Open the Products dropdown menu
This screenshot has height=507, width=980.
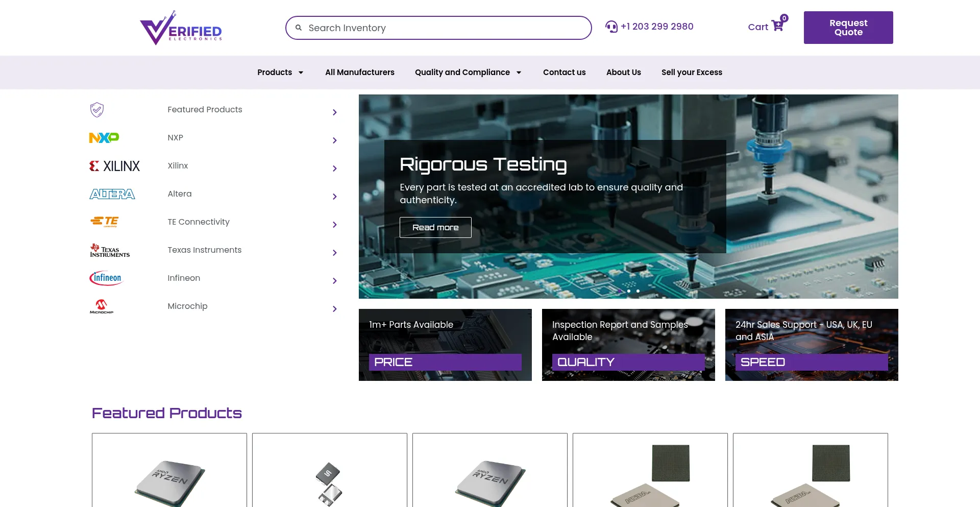(280, 73)
